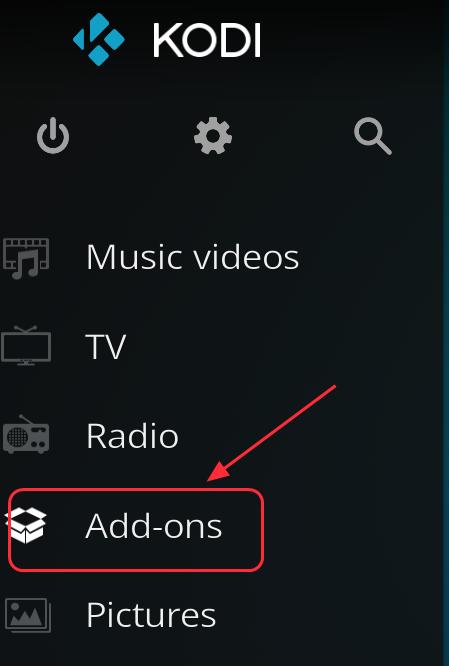The height and width of the screenshot is (666, 449).
Task: Open the Pictures menu entry
Action: [151, 615]
